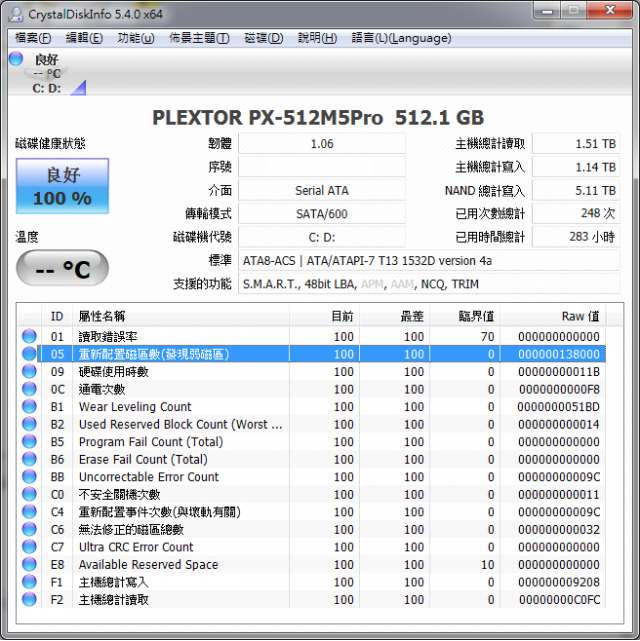Open the 語言(L)(Language) menu
The image size is (640, 641).
[401, 38]
